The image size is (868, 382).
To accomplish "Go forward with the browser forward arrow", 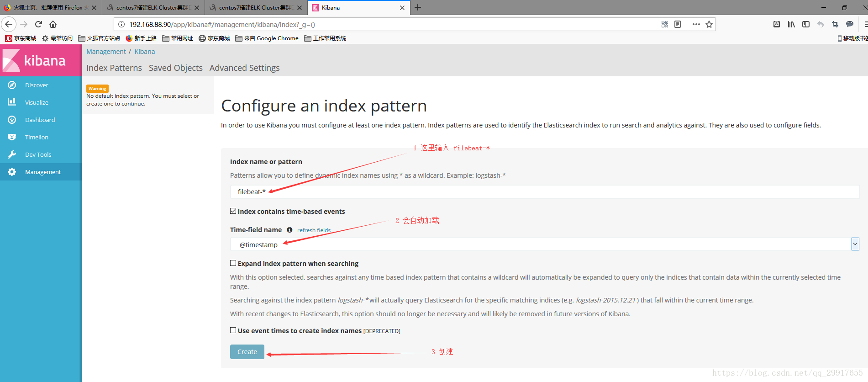I will coord(24,24).
